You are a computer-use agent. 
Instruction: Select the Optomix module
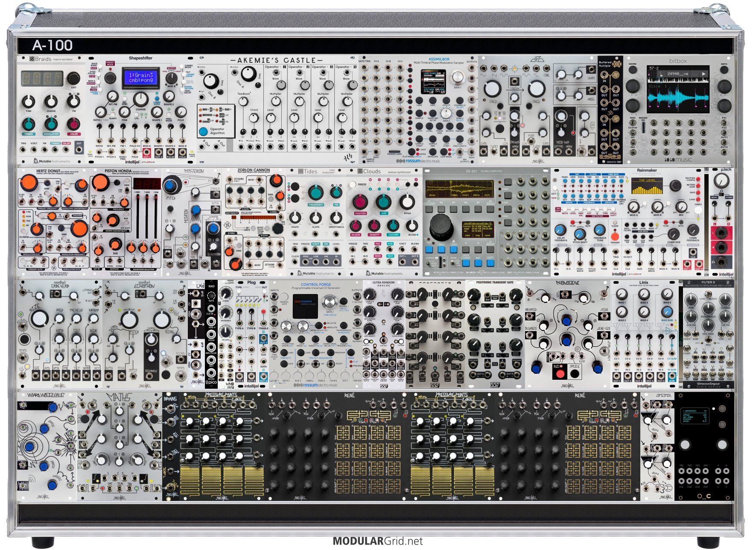[657, 446]
